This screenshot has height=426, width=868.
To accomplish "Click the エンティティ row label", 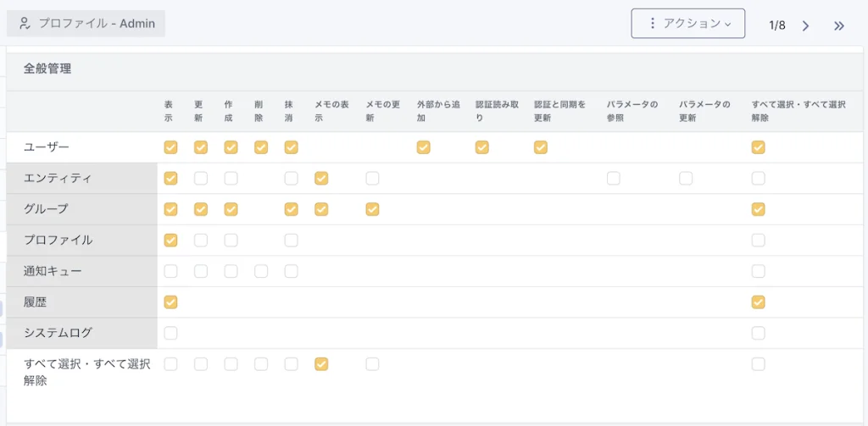I will 58,178.
